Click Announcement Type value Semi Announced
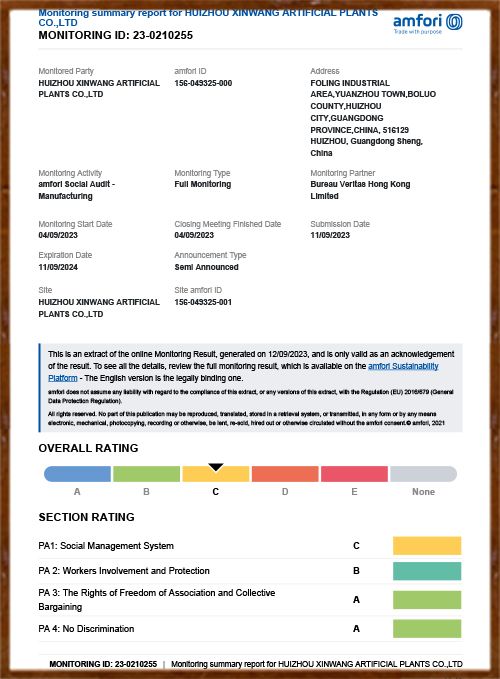The height and width of the screenshot is (679, 500). coord(206,267)
